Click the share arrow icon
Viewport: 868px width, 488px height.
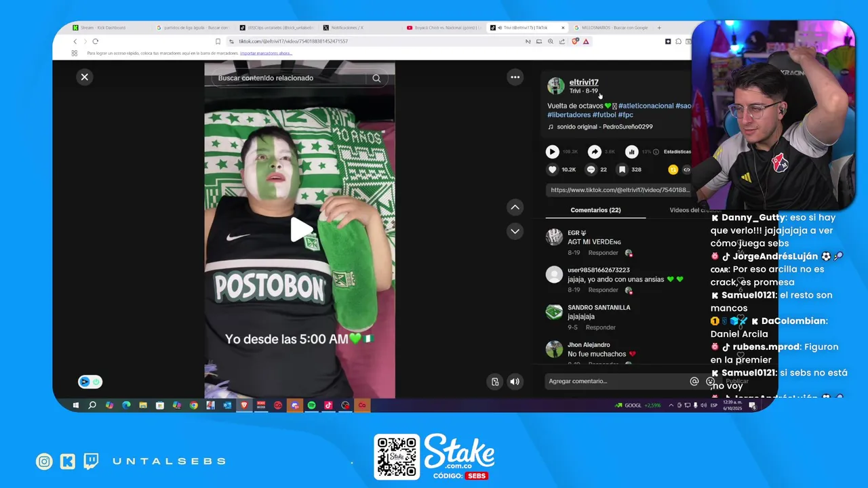(x=594, y=152)
